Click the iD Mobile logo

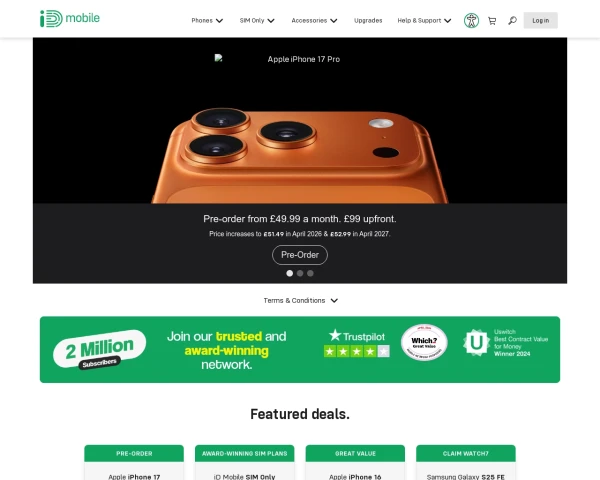pos(70,18)
